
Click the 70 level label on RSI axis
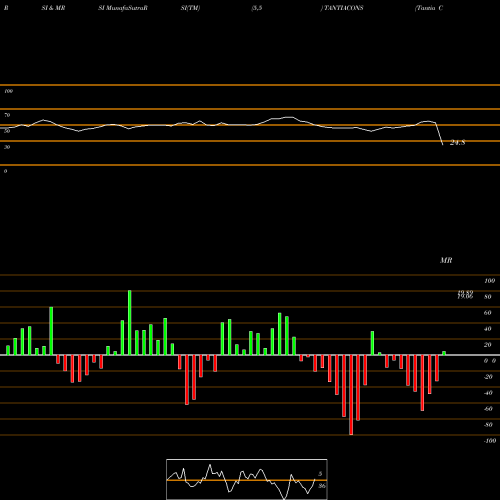coord(7,115)
